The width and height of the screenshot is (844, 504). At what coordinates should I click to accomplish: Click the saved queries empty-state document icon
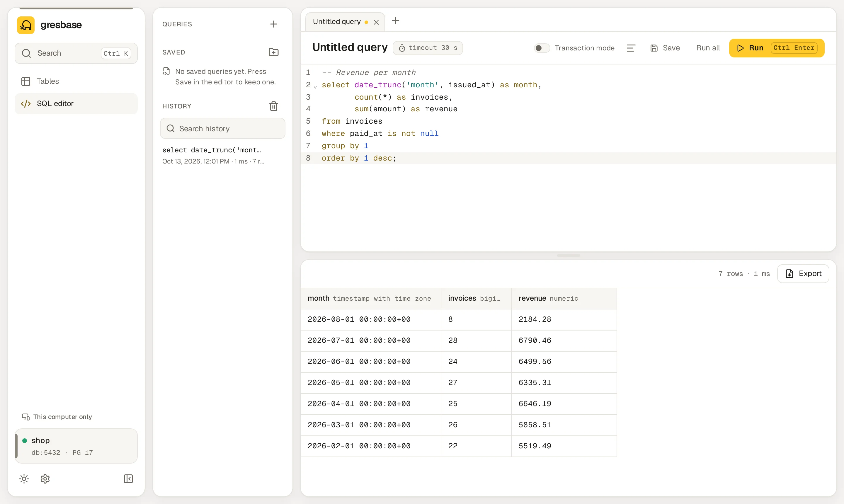(x=166, y=71)
